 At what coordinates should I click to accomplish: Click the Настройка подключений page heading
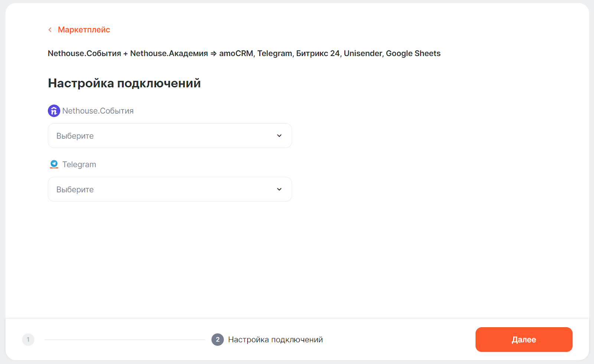(124, 83)
